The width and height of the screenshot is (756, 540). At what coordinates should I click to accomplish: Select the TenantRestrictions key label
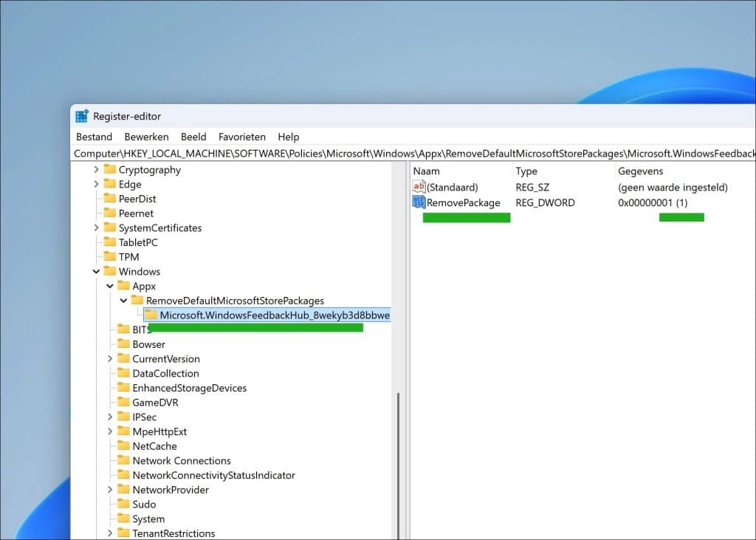click(173, 533)
